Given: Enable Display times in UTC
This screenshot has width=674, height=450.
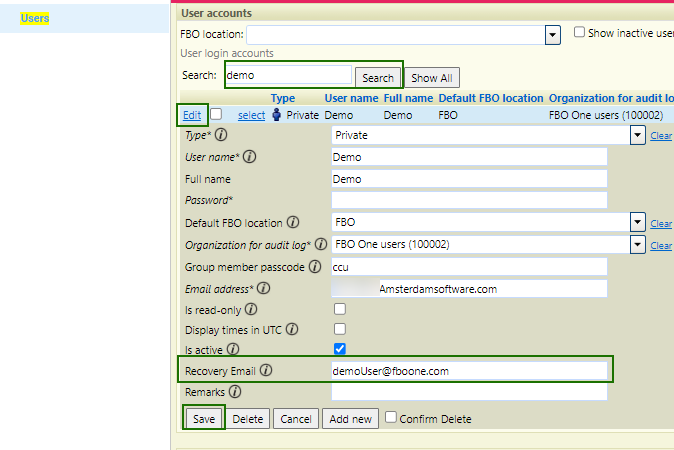Looking at the screenshot, I should click(340, 329).
